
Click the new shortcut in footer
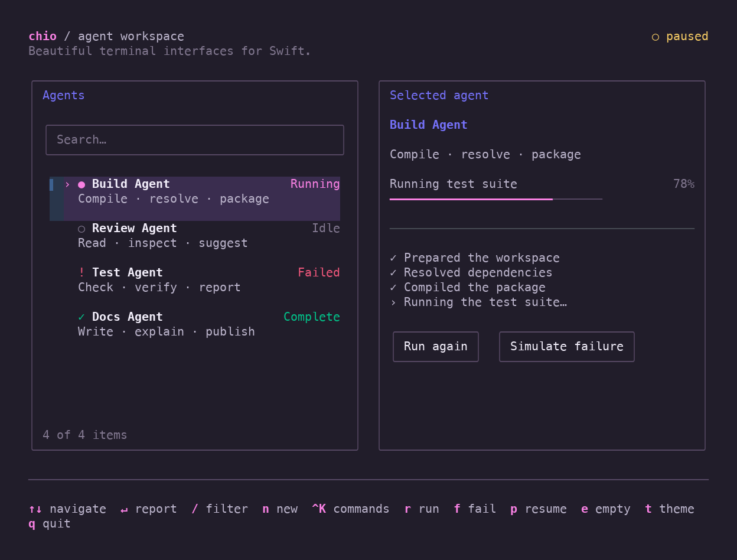coord(280,509)
